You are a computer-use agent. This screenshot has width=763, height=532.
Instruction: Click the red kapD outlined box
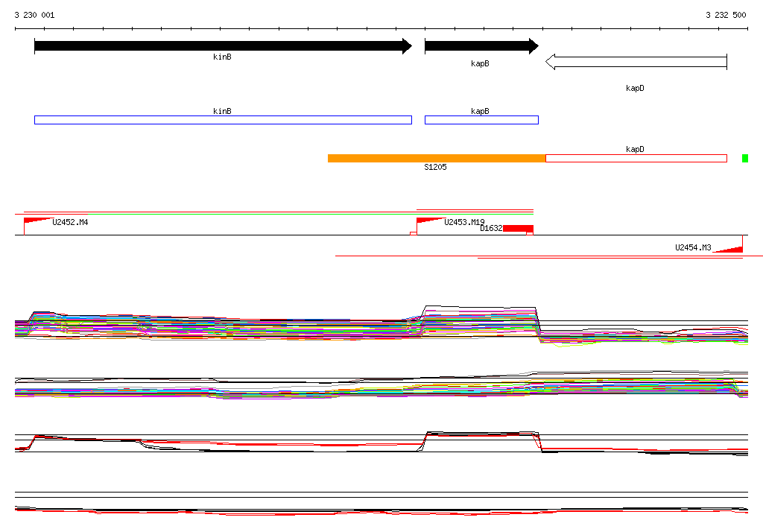click(636, 158)
